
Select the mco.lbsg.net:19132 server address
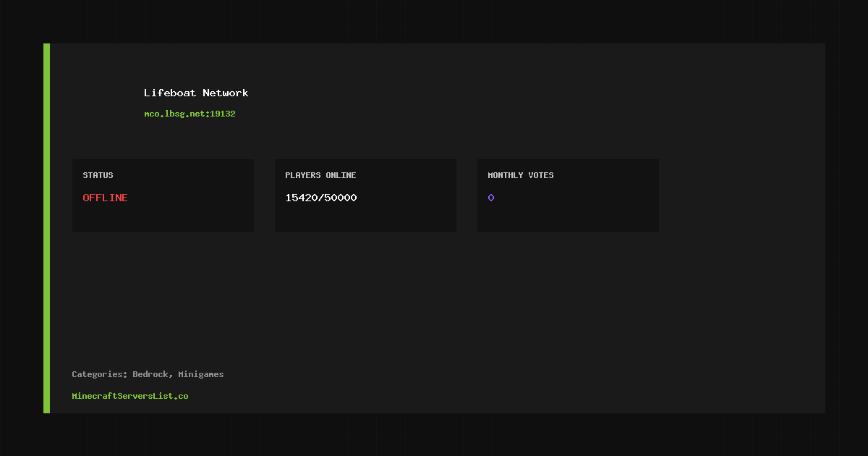(x=190, y=114)
